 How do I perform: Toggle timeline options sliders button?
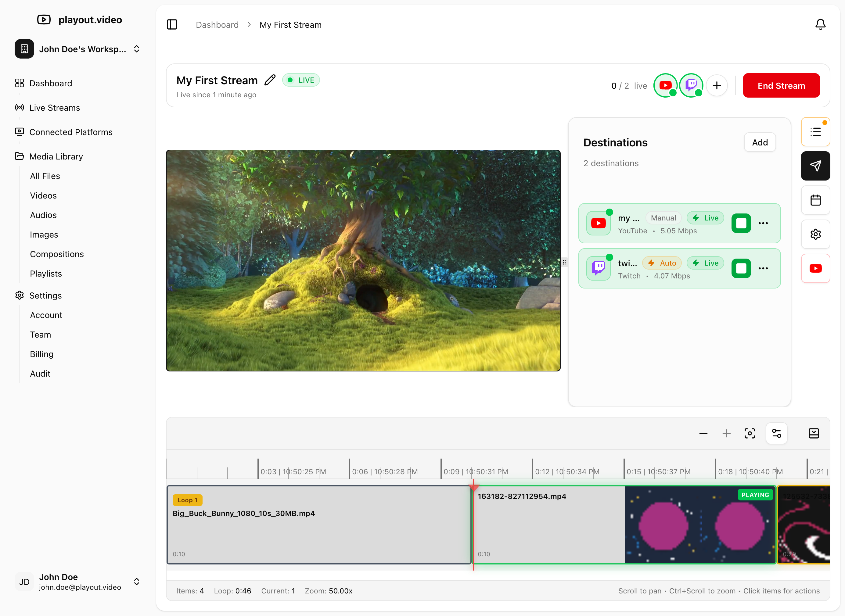click(776, 433)
